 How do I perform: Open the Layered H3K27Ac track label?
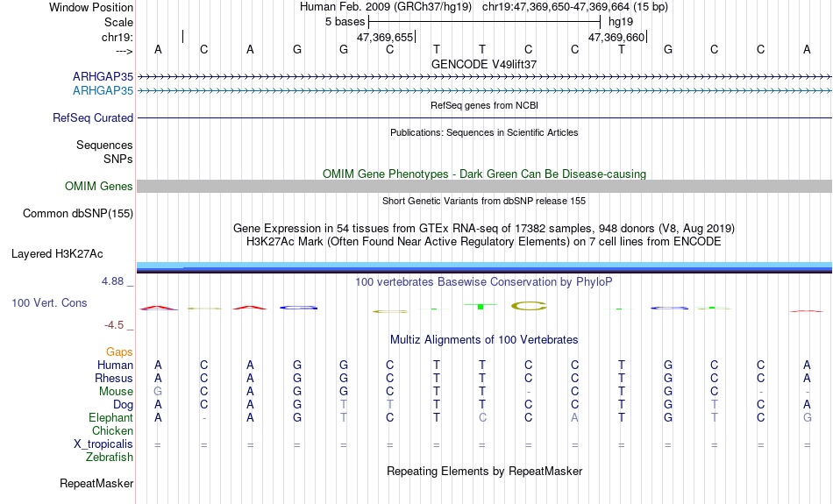click(57, 254)
